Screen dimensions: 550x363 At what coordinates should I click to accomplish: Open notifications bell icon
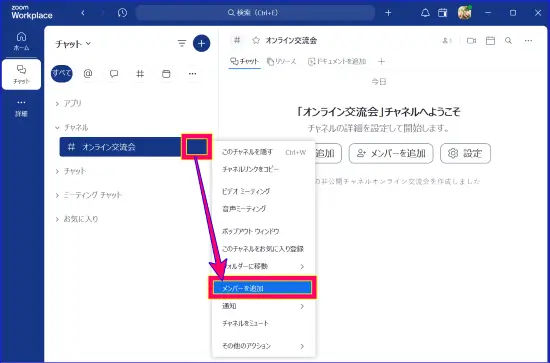coord(425,13)
